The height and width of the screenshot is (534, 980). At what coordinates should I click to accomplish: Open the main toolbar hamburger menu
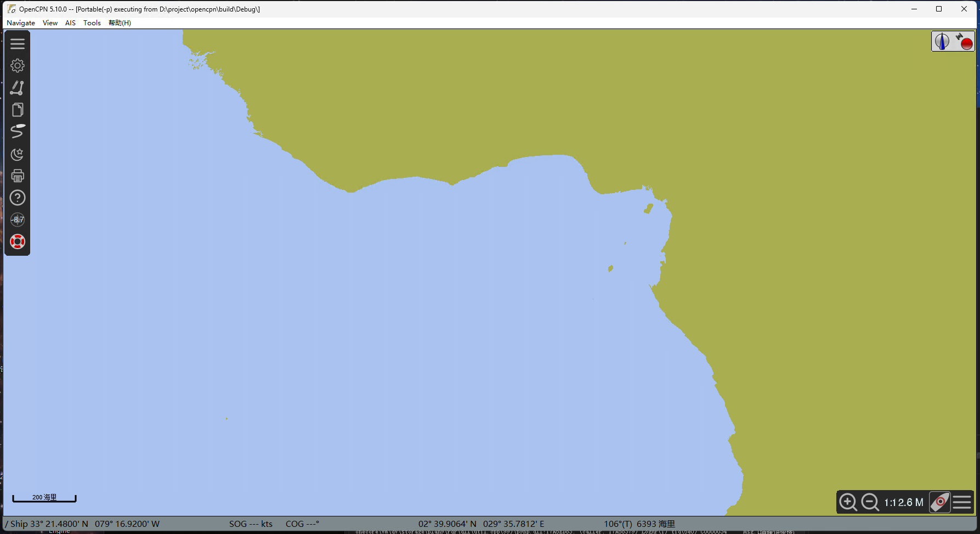(x=18, y=44)
